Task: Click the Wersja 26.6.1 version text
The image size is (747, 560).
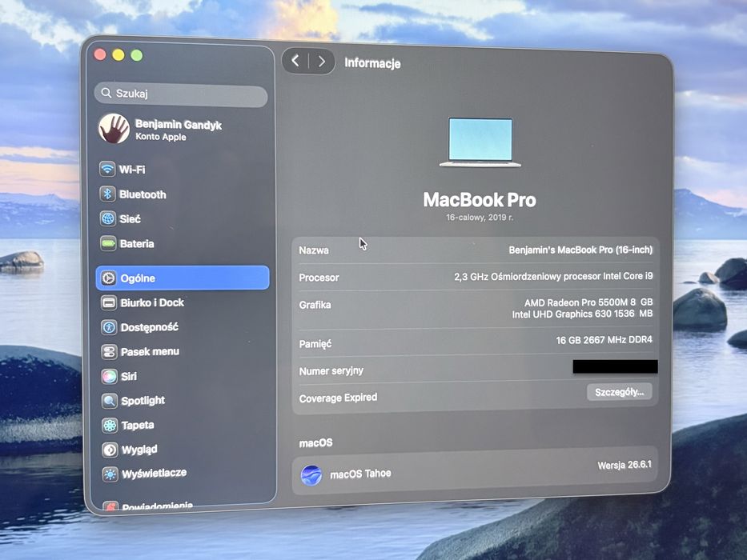Action: (x=625, y=465)
